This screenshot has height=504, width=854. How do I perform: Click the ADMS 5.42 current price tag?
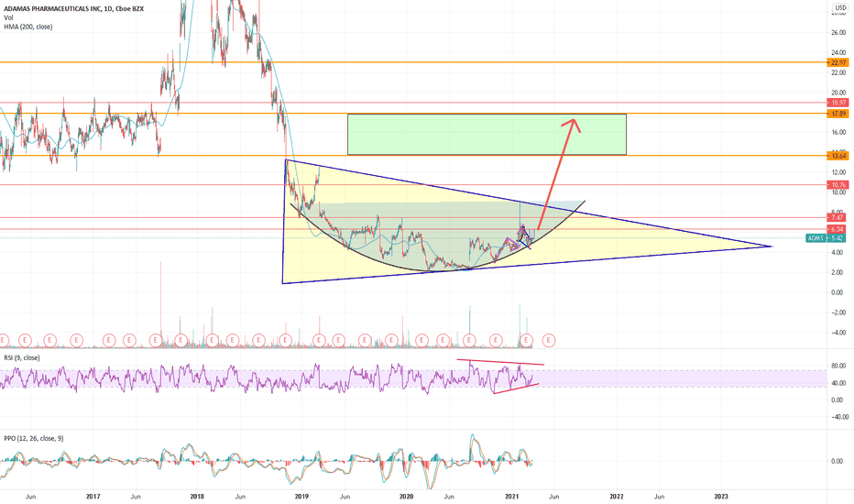pos(827,238)
